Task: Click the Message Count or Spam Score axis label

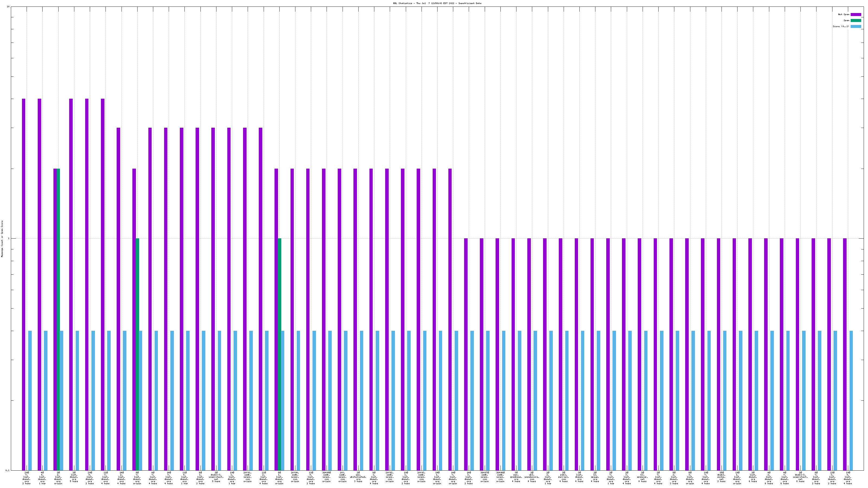Action: point(2,239)
